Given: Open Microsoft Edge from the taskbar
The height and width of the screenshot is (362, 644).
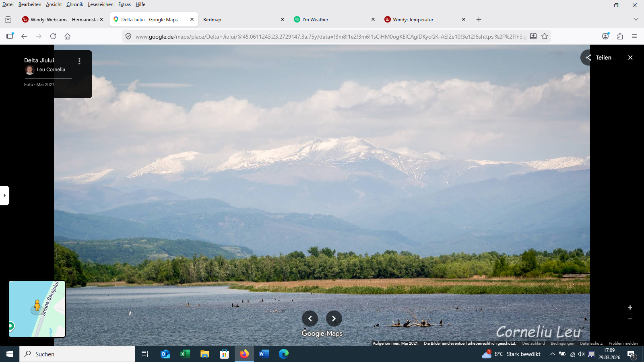Looking at the screenshot, I should click(284, 354).
